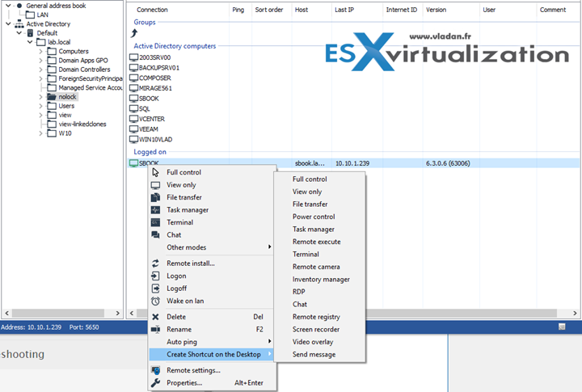
Task: Click the green SBOOK logged-on computer icon
Action: [133, 163]
